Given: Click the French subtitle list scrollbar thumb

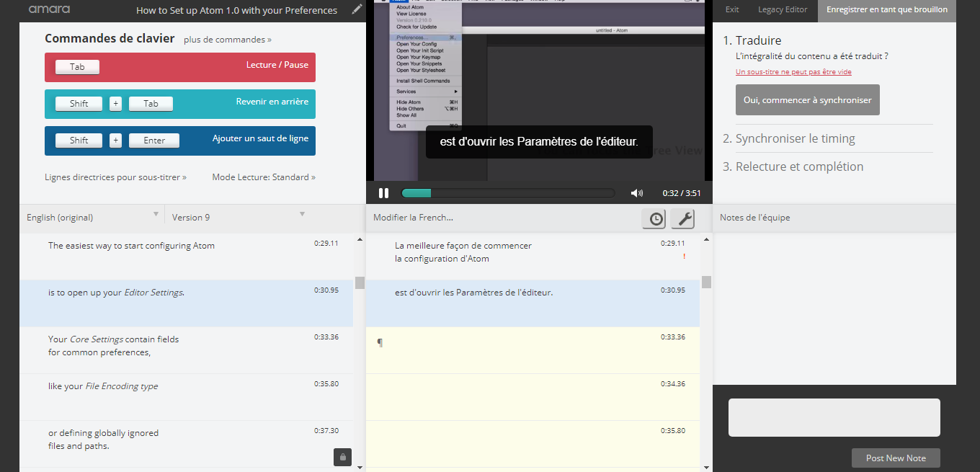Looking at the screenshot, I should click(706, 282).
